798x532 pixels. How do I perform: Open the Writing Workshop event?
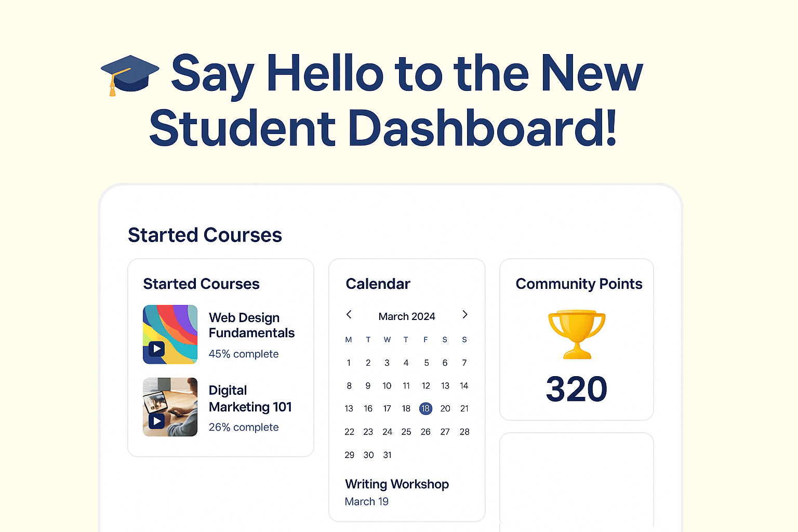[x=397, y=484]
